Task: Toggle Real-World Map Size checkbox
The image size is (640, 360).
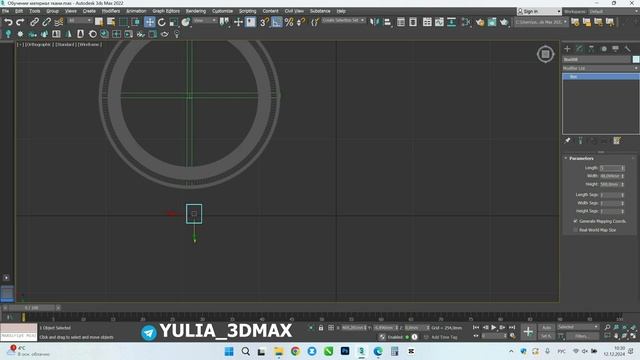Action: 576,230
